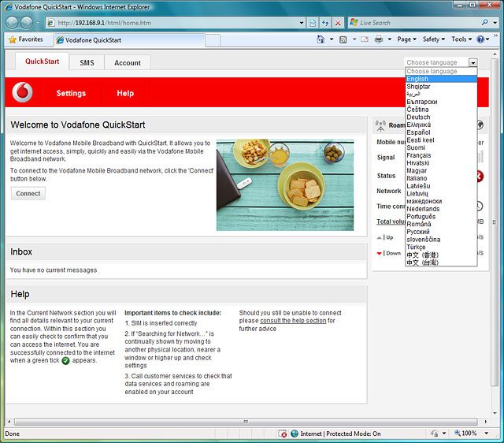
Task: Click the Vodafone logo
Action: pyautogui.click(x=24, y=93)
